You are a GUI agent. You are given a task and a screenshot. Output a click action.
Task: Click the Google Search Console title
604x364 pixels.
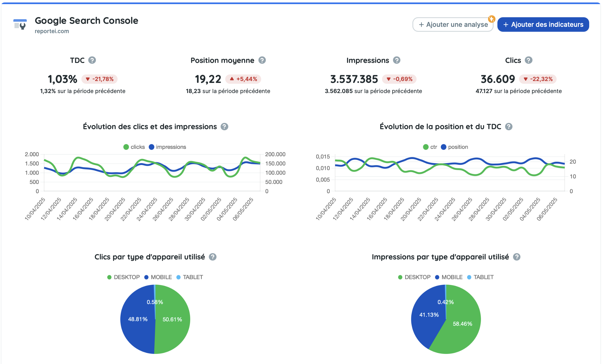86,20
